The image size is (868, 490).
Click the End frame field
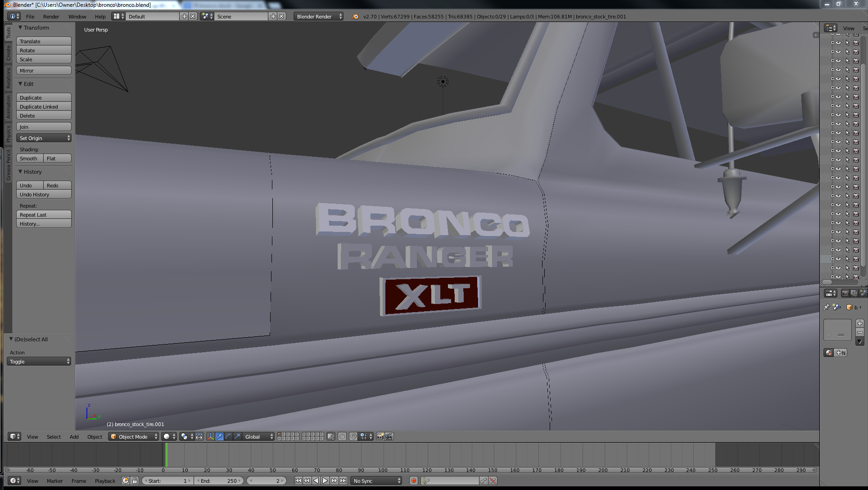tap(220, 481)
